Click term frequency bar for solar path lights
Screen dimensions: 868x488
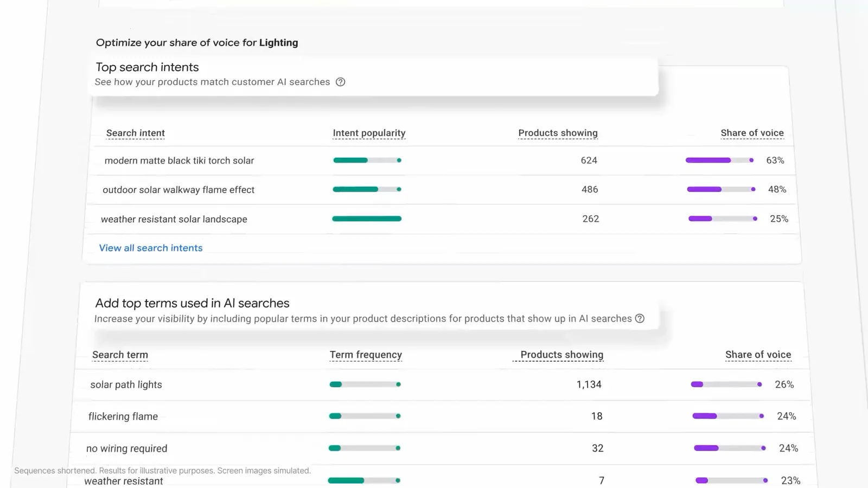point(365,384)
